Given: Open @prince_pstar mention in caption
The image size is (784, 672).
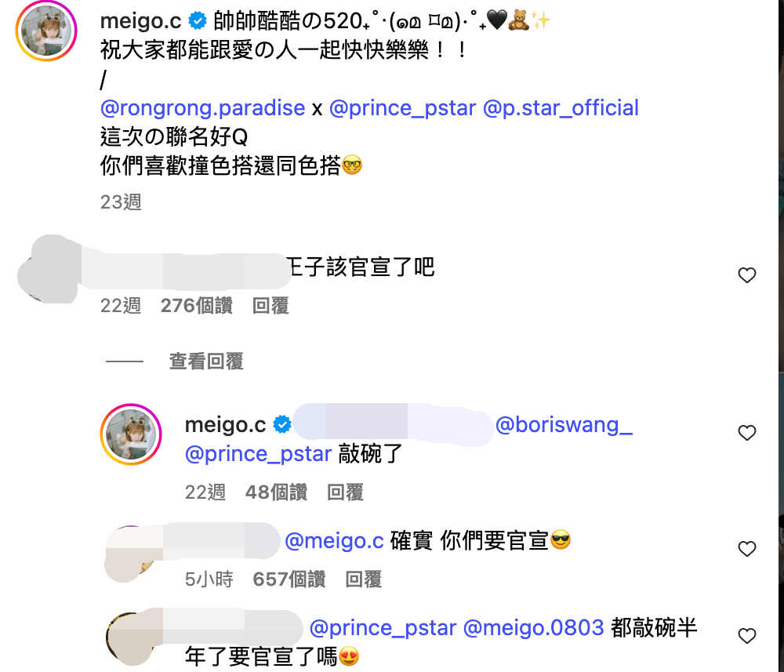Looking at the screenshot, I should 402,108.
